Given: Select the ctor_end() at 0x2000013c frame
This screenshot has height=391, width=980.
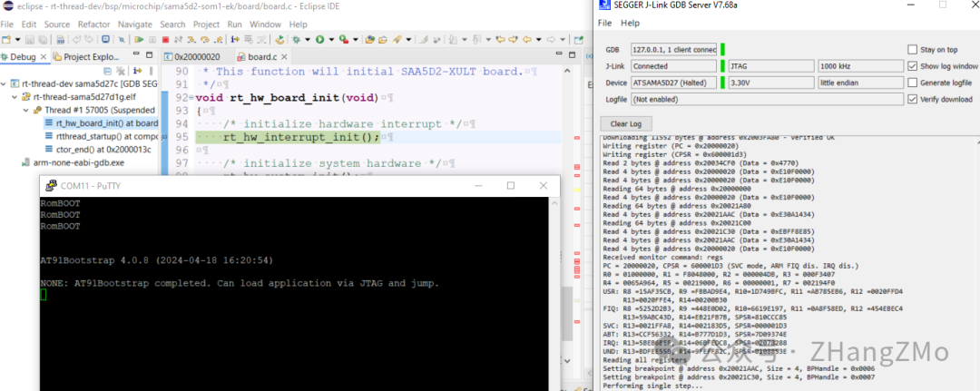Looking at the screenshot, I should pyautogui.click(x=99, y=150).
